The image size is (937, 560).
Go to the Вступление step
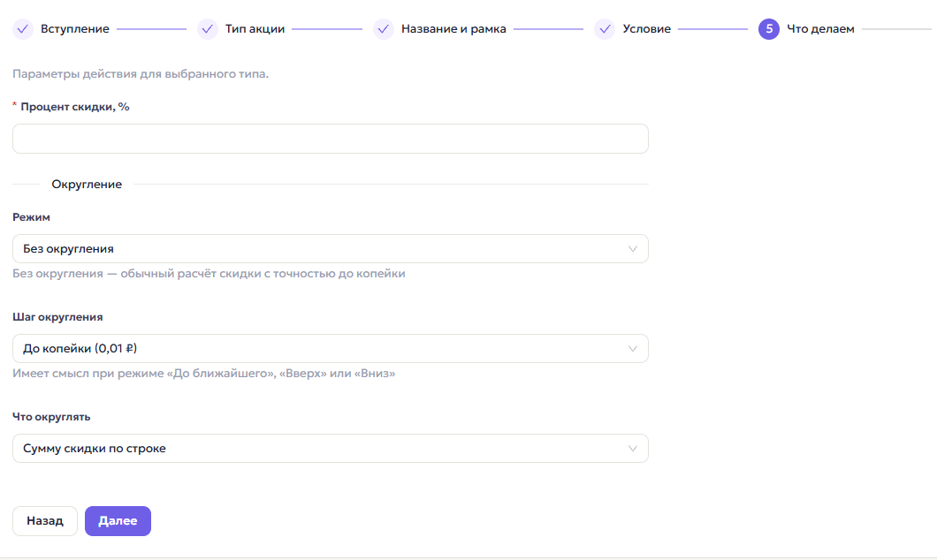pos(75,28)
